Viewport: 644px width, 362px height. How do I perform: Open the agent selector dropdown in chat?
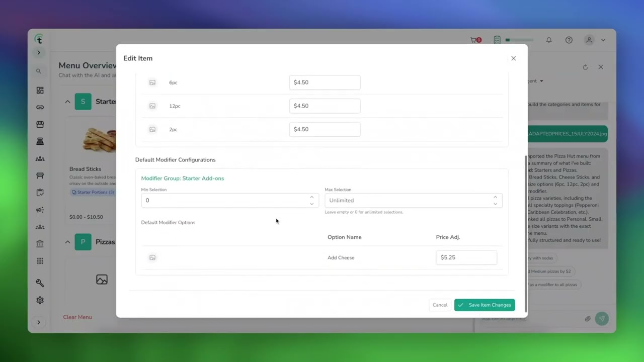point(536,81)
